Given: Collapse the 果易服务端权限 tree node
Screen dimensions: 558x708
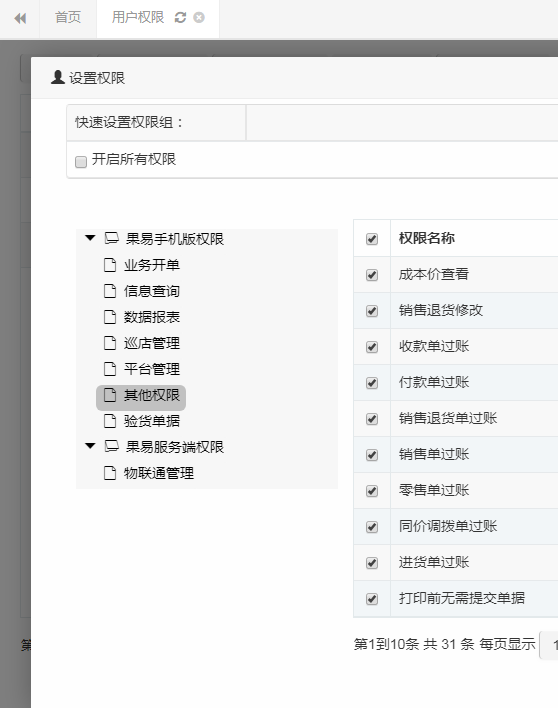Looking at the screenshot, I should click(90, 446).
